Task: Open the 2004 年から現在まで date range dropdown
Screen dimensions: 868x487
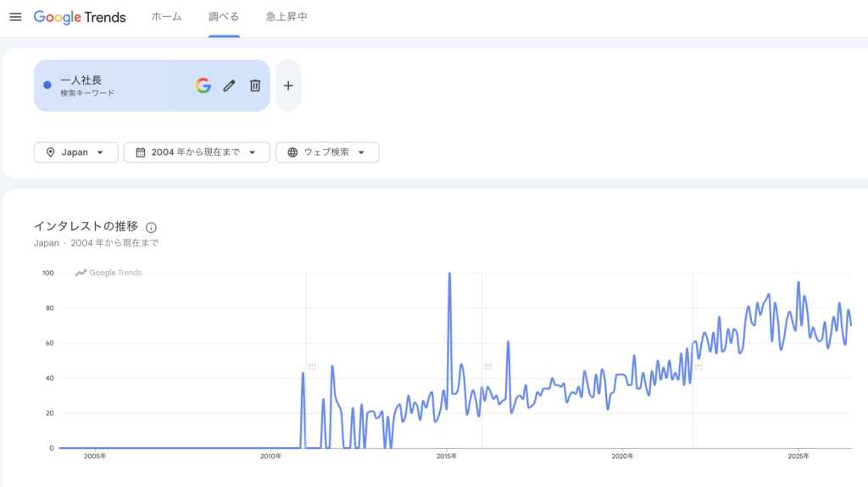Action: (197, 152)
